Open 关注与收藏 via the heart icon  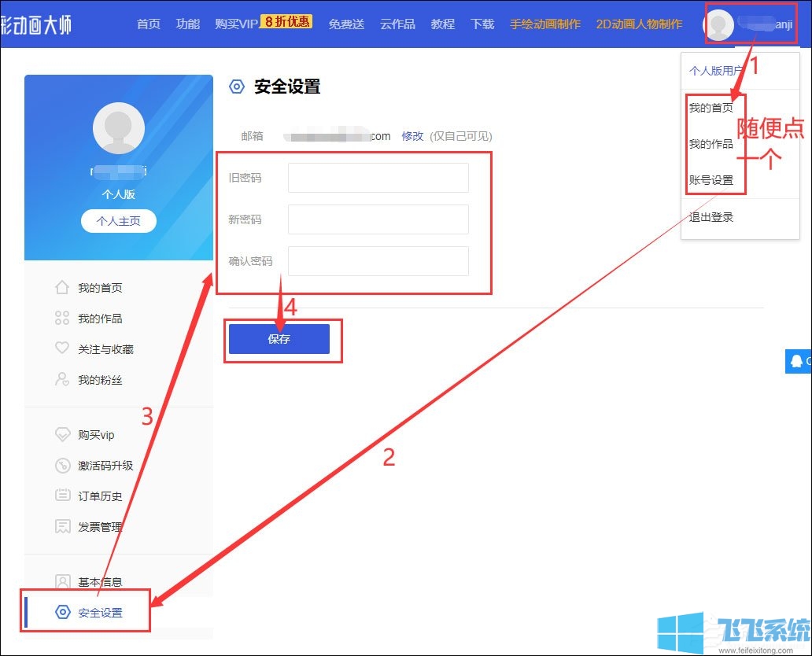click(x=63, y=349)
